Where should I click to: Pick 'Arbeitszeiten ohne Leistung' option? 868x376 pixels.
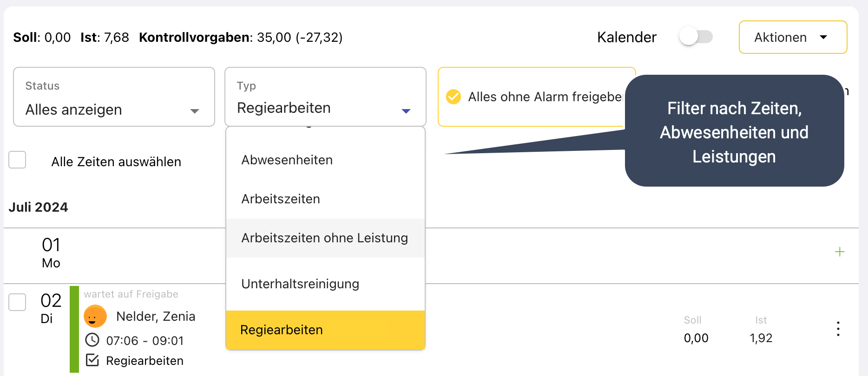click(324, 238)
